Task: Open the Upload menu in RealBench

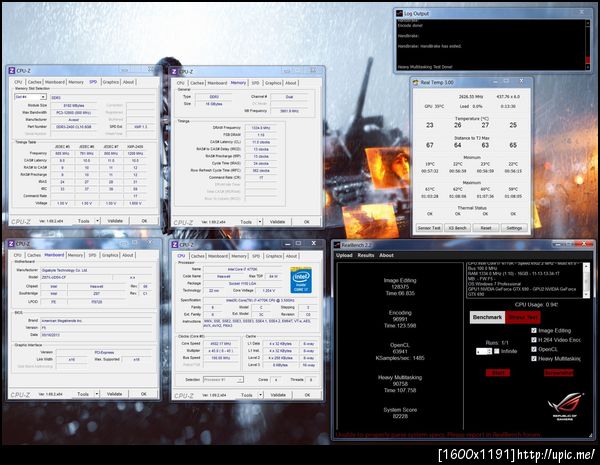Action: [x=344, y=255]
